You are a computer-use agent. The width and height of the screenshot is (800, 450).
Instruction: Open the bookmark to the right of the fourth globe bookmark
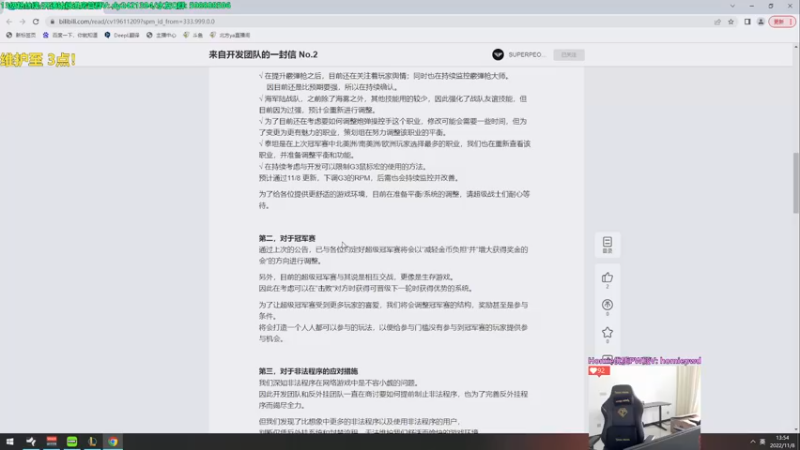193,35
